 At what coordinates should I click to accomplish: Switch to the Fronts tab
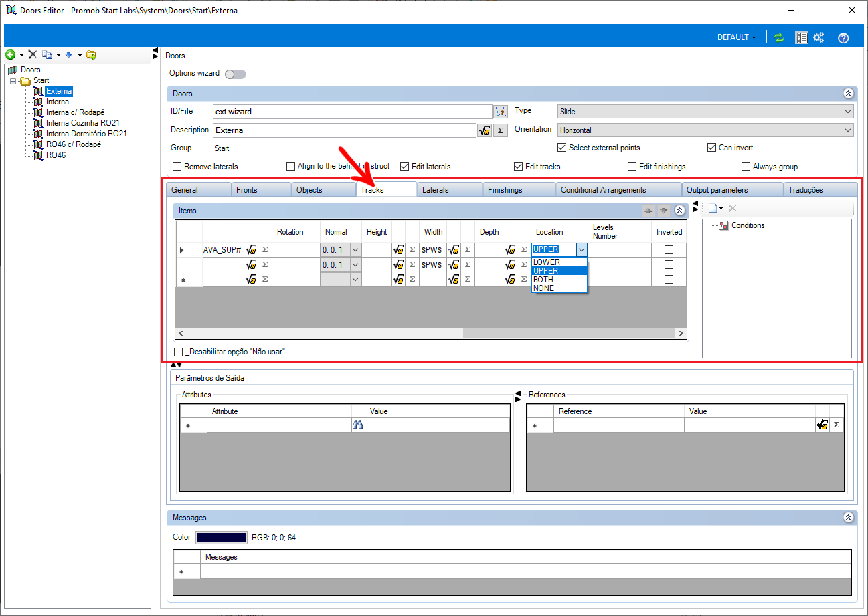[261, 190]
